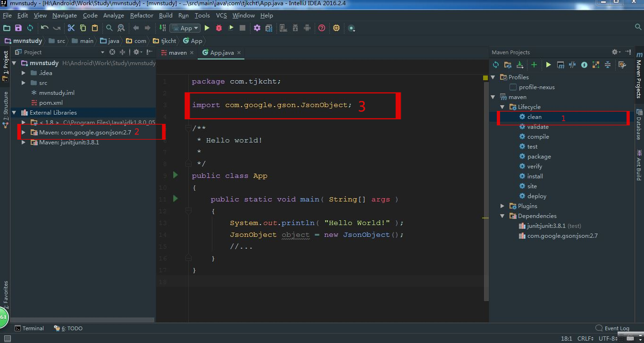Enable the profile-nexus checkbox
Screen dimensions: 644x343
[513, 87]
